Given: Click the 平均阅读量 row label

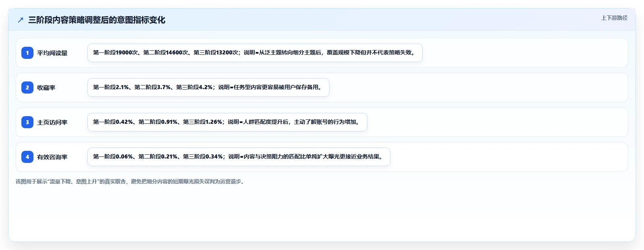Looking at the screenshot, I should 52,53.
